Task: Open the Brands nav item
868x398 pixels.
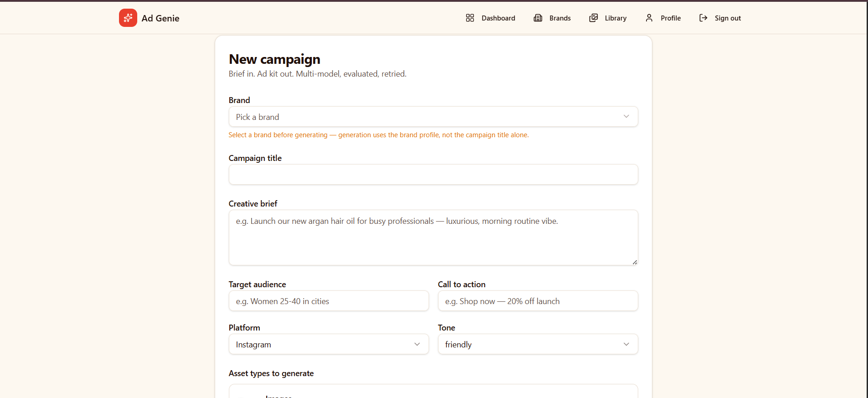Action: coord(552,18)
